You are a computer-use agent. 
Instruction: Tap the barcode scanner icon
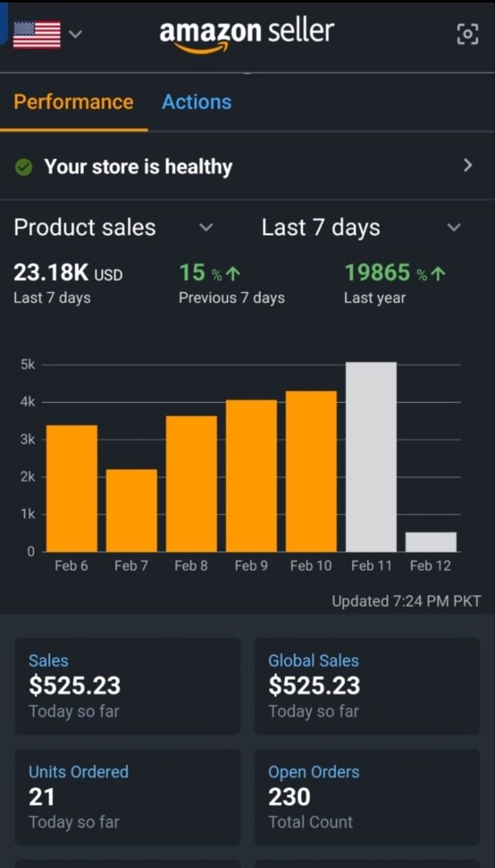[x=467, y=34]
